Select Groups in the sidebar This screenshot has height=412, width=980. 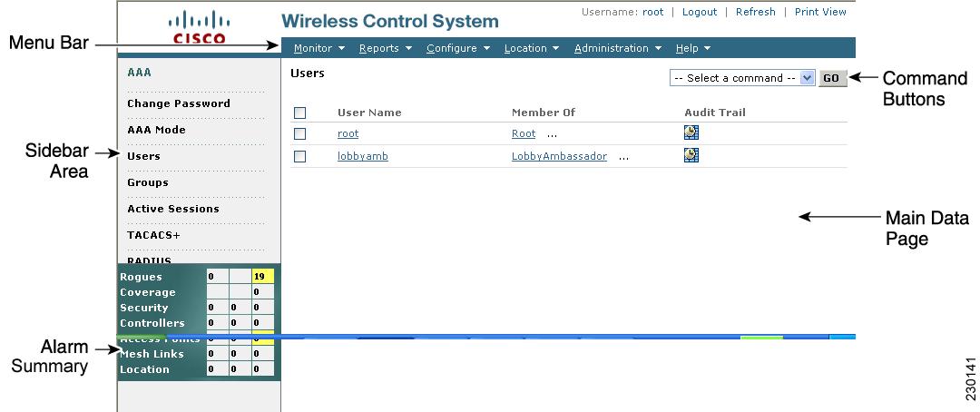pyautogui.click(x=148, y=182)
